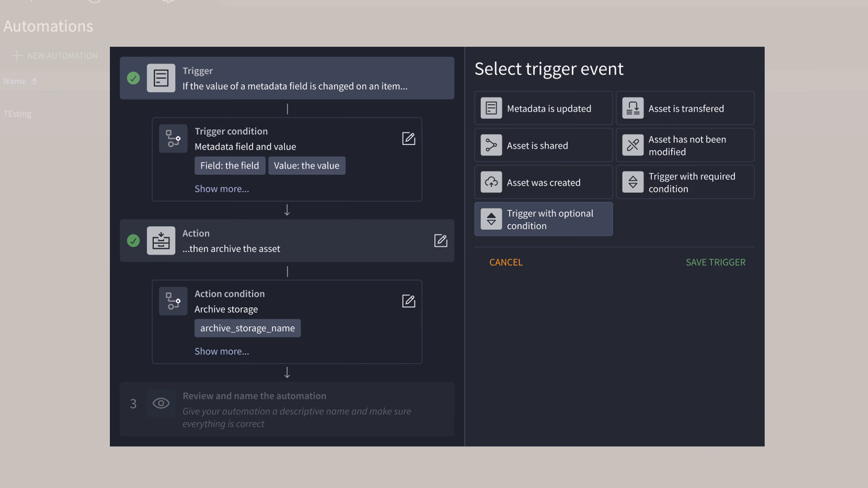The height and width of the screenshot is (488, 868).
Task: Edit the Trigger condition with pencil icon
Action: (x=408, y=139)
